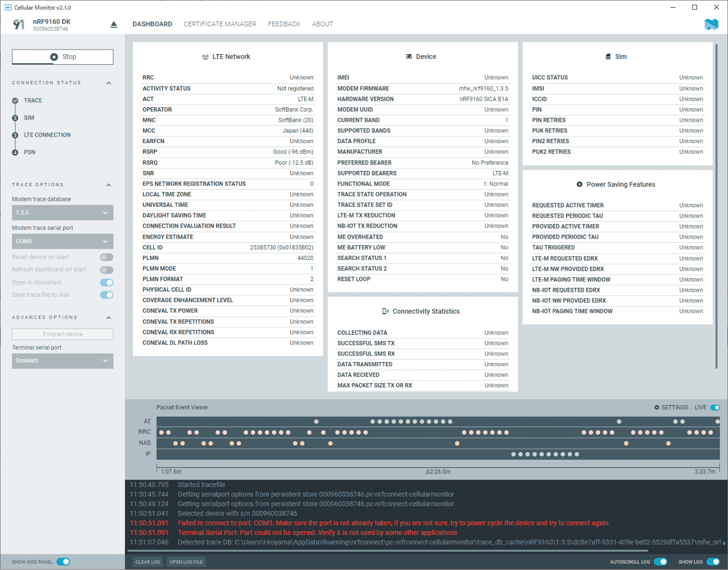The width and height of the screenshot is (728, 570).
Task: Click the Nordic Semiconductor logo icon
Action: coord(711,24)
